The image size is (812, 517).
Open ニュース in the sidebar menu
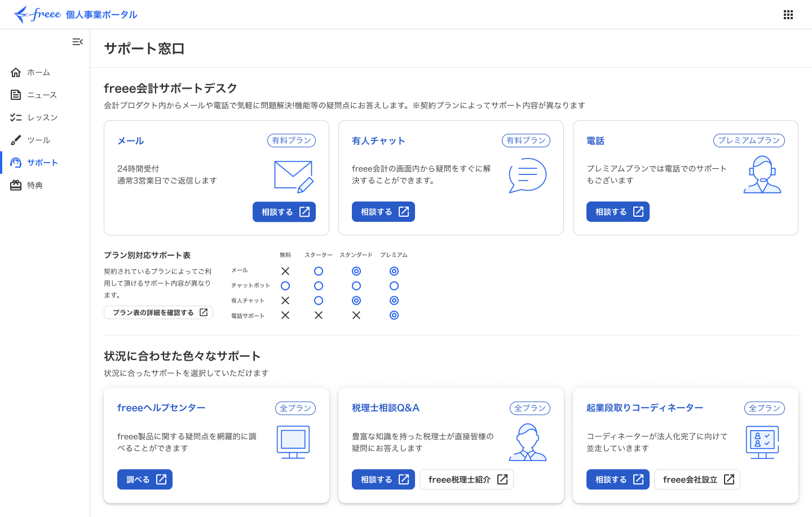point(45,95)
